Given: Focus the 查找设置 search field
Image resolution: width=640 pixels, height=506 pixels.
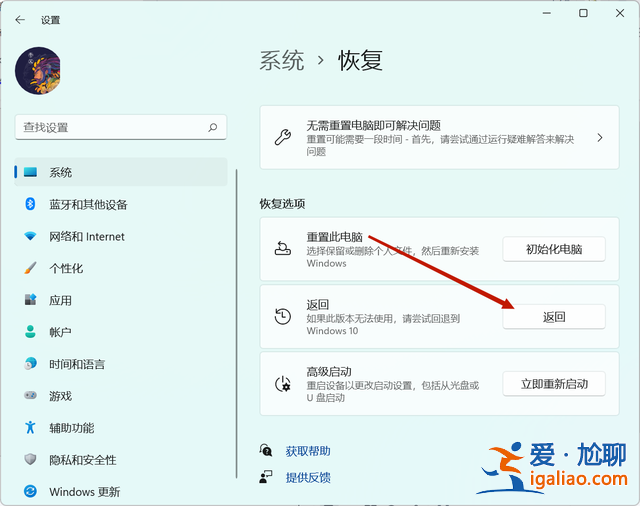Looking at the screenshot, I should point(121,127).
